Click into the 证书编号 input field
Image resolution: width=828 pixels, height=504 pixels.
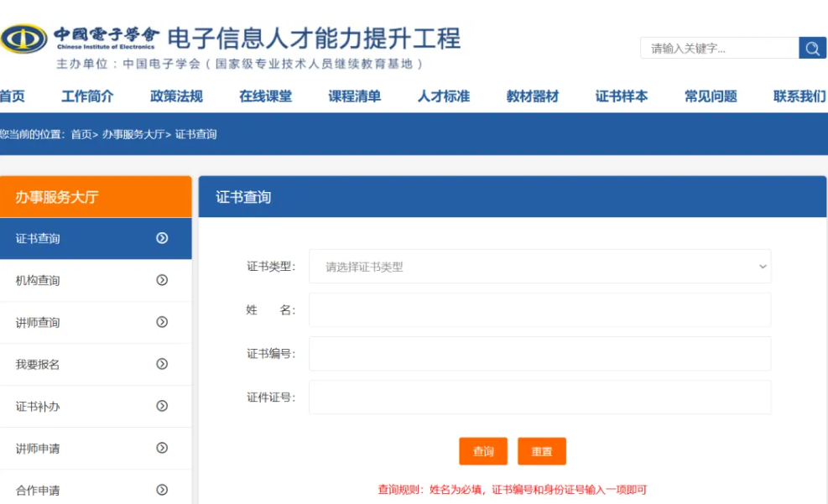pyautogui.click(x=539, y=354)
